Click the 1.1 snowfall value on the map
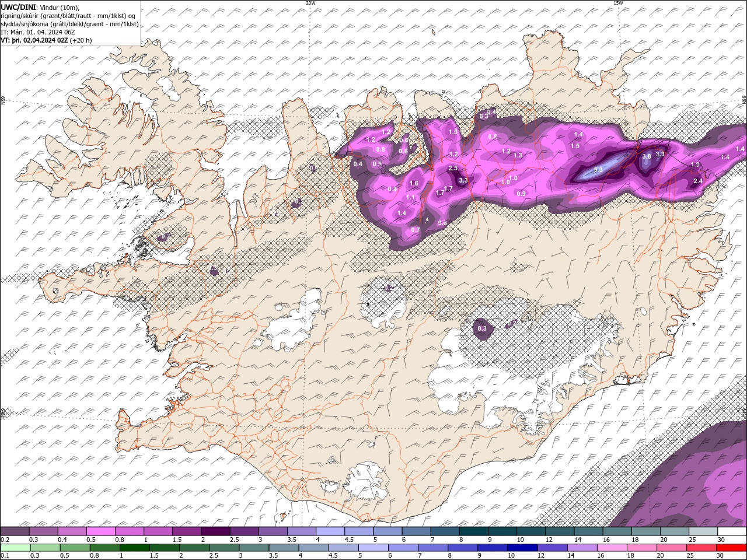Viewport: 747px width, 560px height. 410,198
